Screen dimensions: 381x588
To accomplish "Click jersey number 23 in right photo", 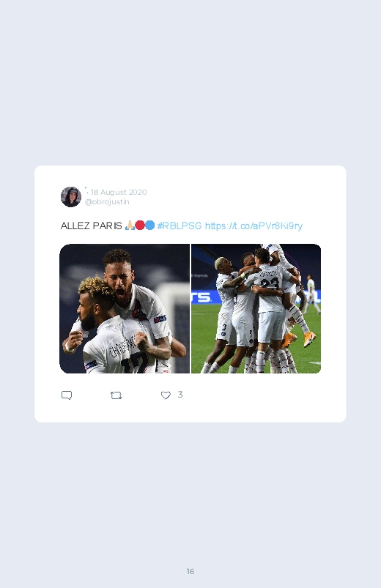I will point(270,284).
